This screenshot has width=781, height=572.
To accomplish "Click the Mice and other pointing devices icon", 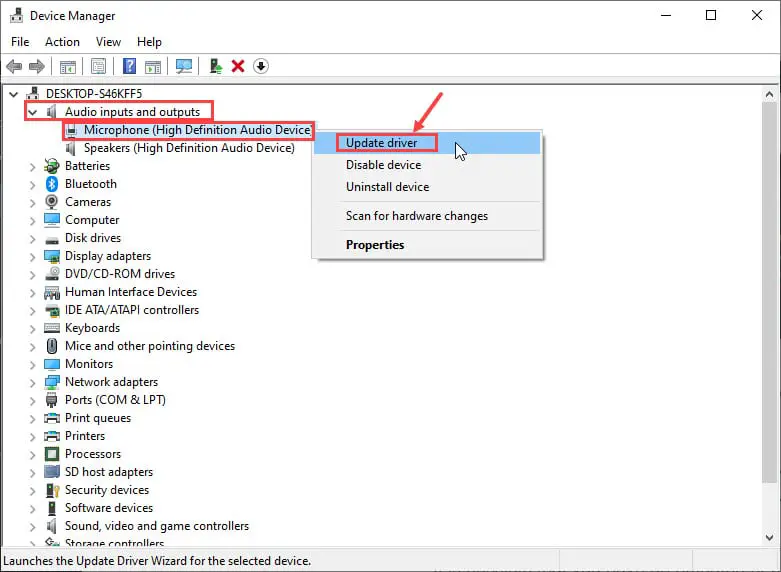I will pyautogui.click(x=52, y=346).
